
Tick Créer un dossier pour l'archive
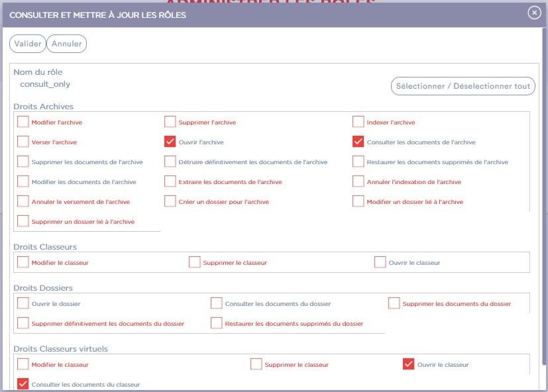tap(170, 201)
